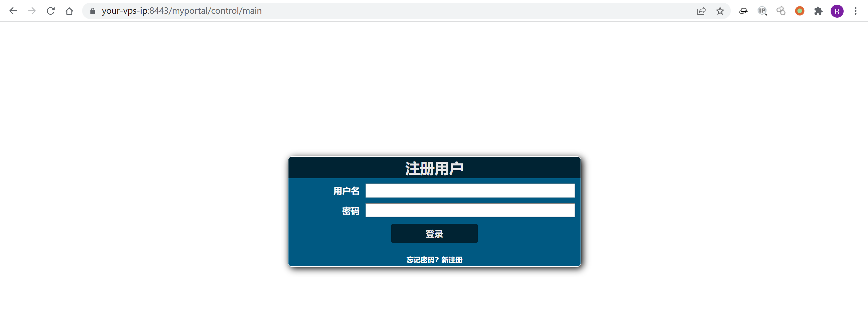The width and height of the screenshot is (868, 325).
Task: Open the orange circle extension icon
Action: coord(800,11)
